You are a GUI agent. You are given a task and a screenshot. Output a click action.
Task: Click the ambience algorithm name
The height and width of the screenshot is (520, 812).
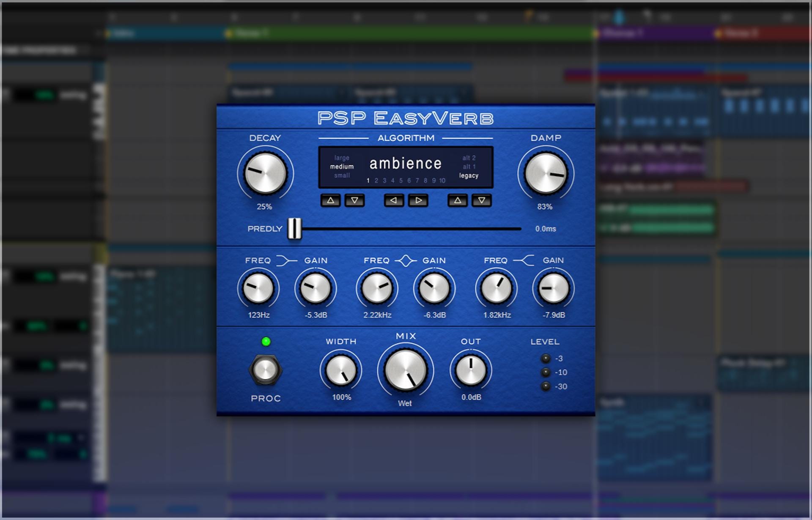click(406, 163)
